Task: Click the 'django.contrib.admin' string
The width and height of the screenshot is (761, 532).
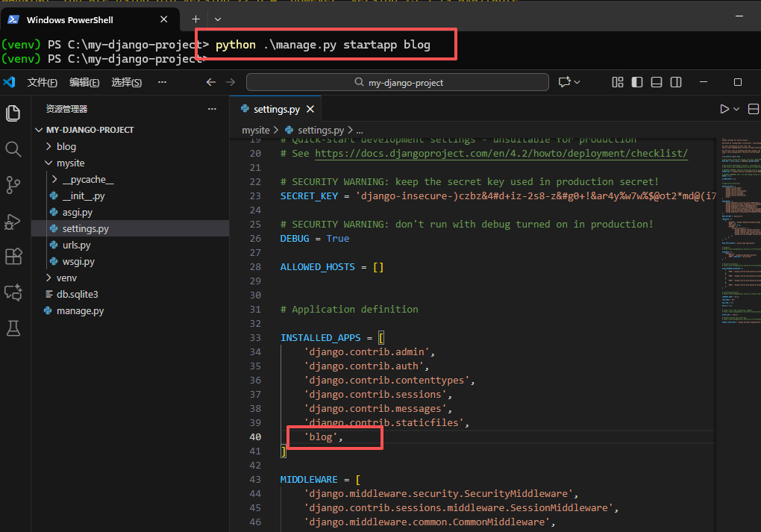Action: 366,352
